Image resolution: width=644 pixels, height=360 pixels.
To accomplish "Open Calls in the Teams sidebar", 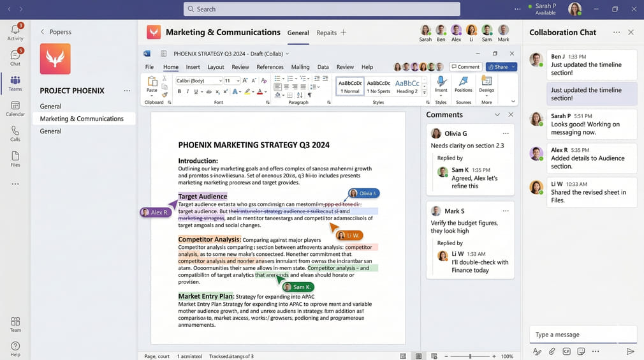I will click(x=15, y=133).
